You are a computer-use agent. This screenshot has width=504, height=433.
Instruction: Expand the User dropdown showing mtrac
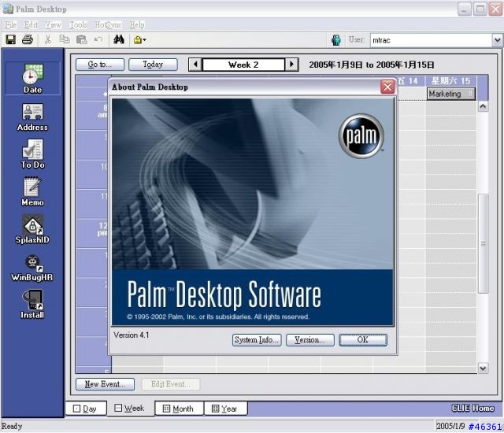point(497,40)
